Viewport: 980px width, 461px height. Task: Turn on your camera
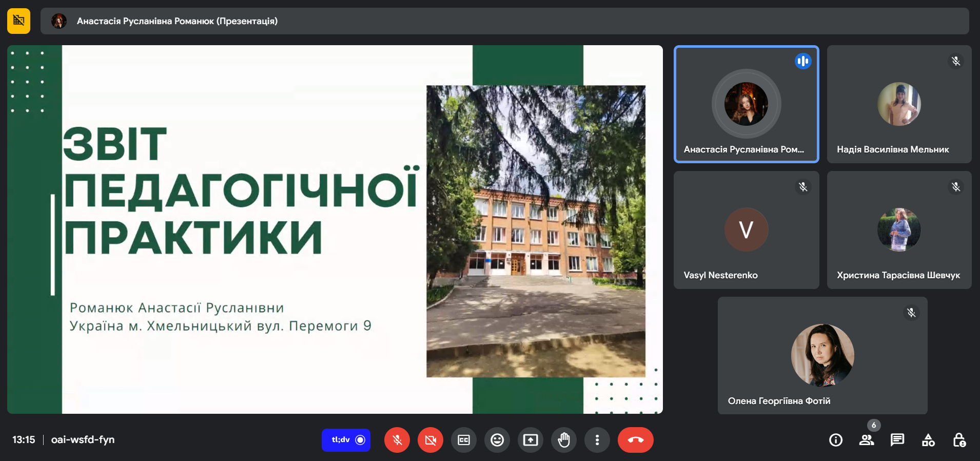click(430, 440)
